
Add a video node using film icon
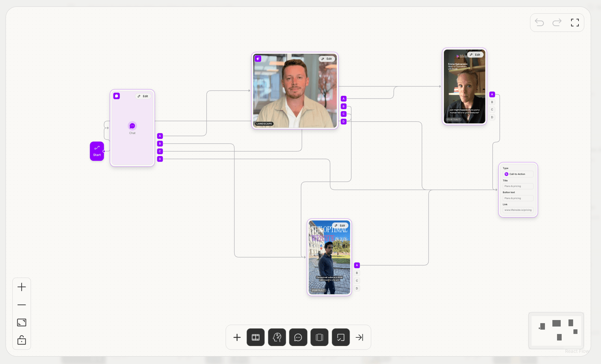click(x=256, y=337)
